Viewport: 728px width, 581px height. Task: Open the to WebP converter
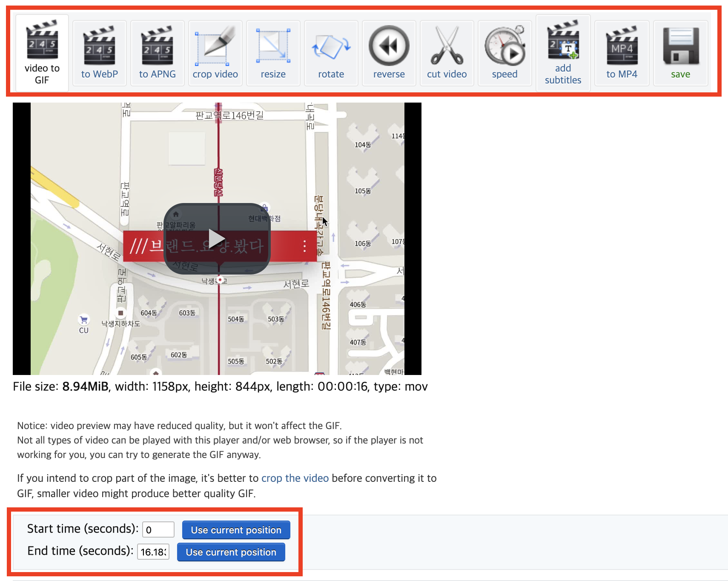tap(100, 53)
